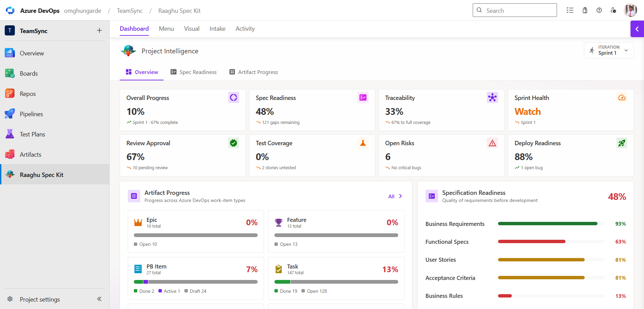Open Repos in the sidebar
The width and height of the screenshot is (644, 309).
(55, 94)
